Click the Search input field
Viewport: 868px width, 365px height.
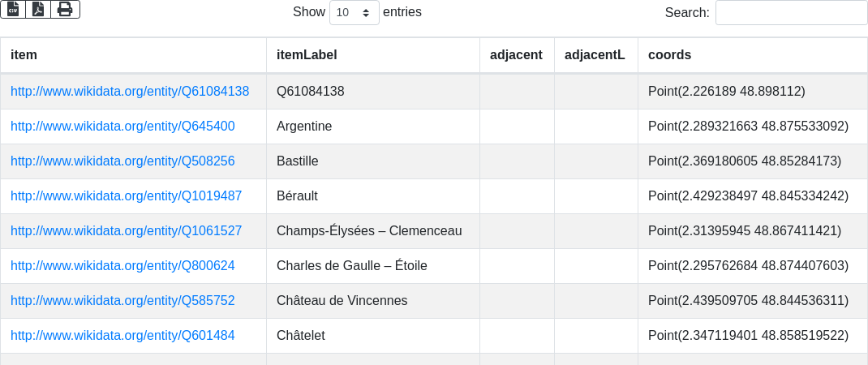point(791,13)
